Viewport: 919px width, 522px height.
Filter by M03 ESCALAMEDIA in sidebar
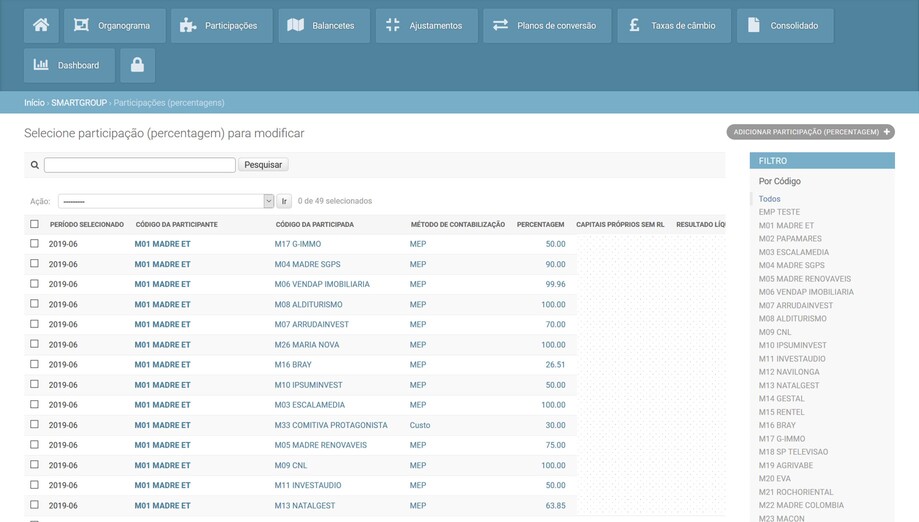tap(794, 253)
